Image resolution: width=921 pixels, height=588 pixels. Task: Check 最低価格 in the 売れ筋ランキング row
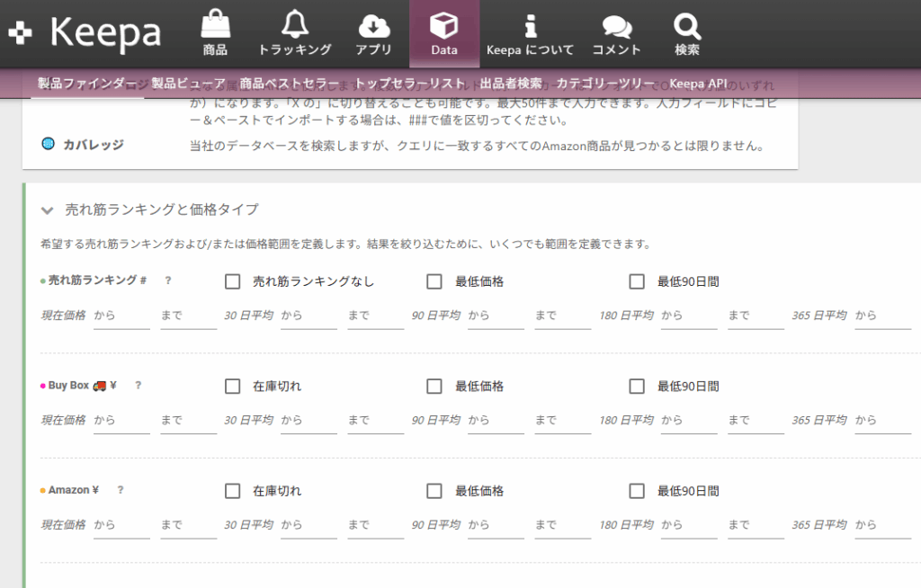click(434, 281)
